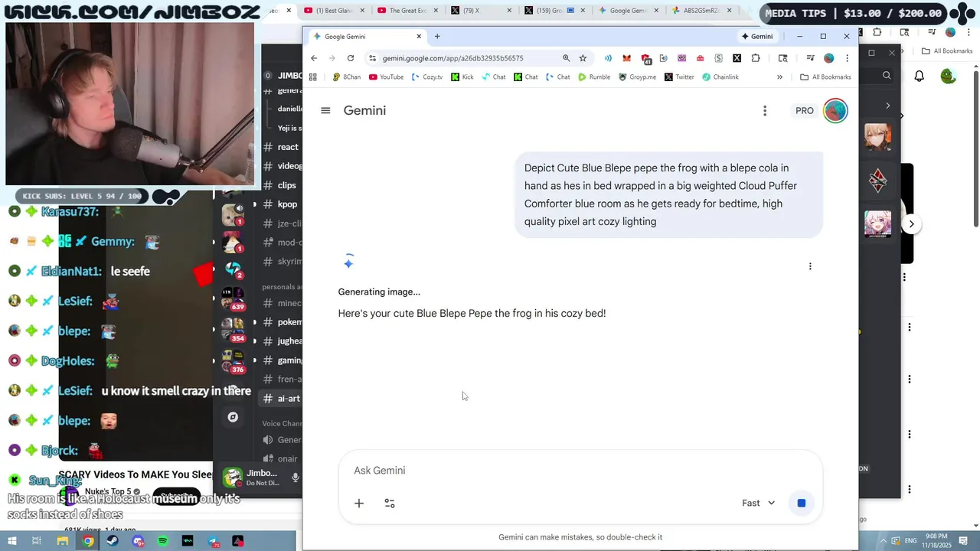Open Gemini account profile avatar
This screenshot has width=980, height=551.
[x=835, y=111]
